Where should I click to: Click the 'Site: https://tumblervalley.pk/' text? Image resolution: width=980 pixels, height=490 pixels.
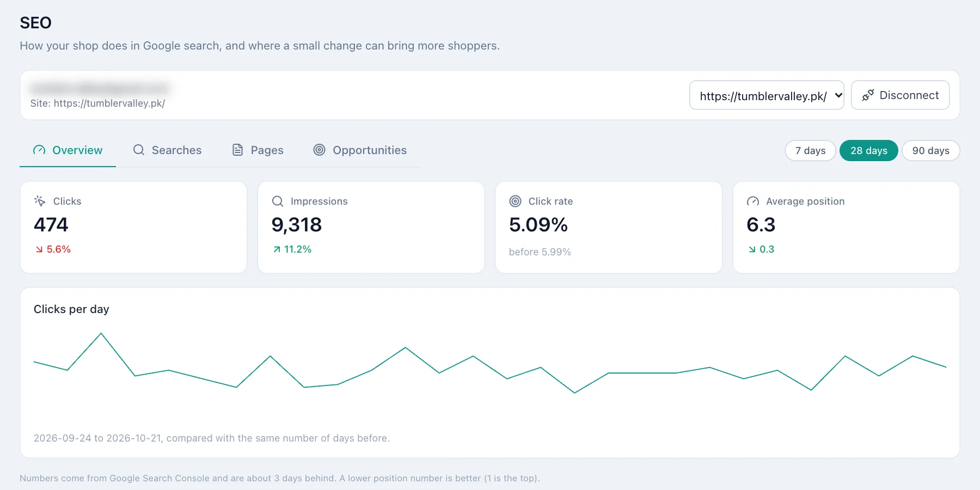[x=98, y=103]
